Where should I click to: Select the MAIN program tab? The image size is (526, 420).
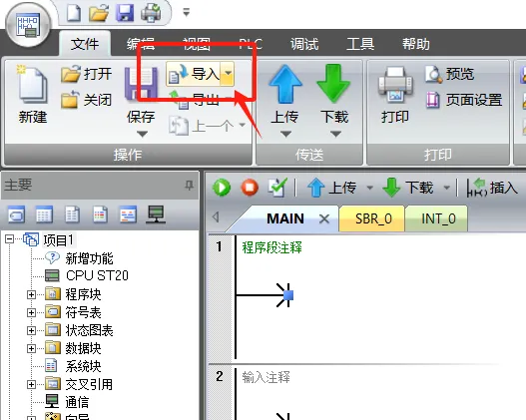[285, 218]
